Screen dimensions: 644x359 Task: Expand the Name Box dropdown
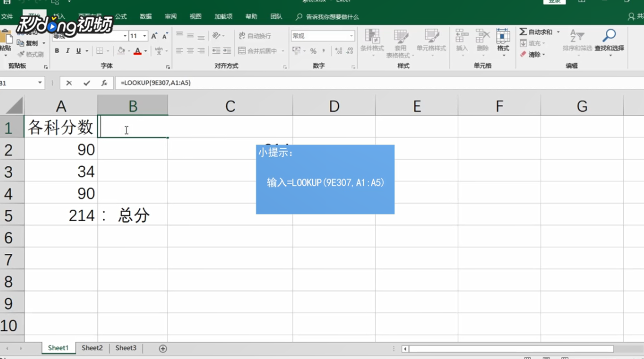(x=40, y=83)
